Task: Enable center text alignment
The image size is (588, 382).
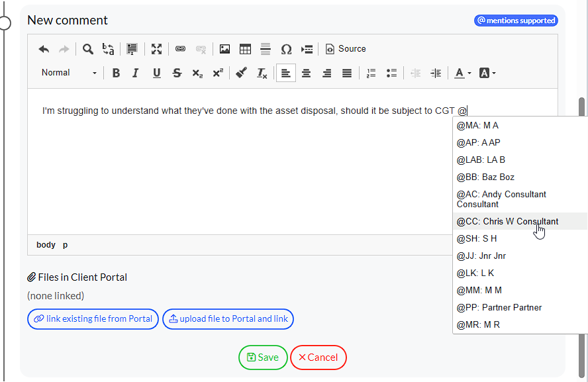Action: [306, 73]
